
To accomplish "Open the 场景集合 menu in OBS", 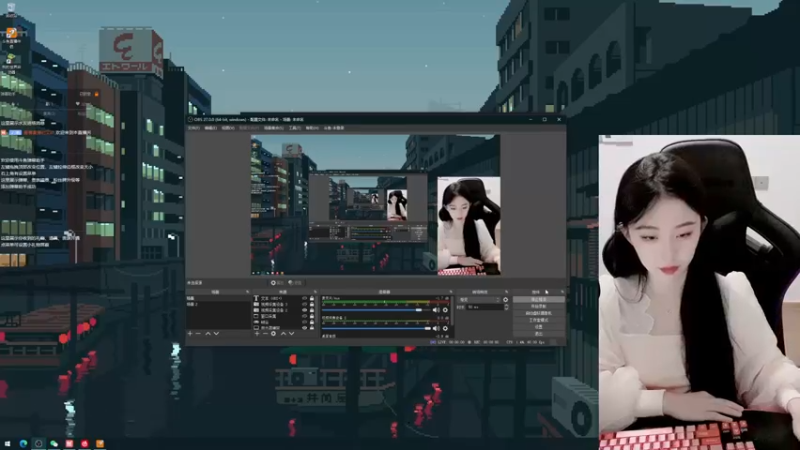I will click(274, 128).
